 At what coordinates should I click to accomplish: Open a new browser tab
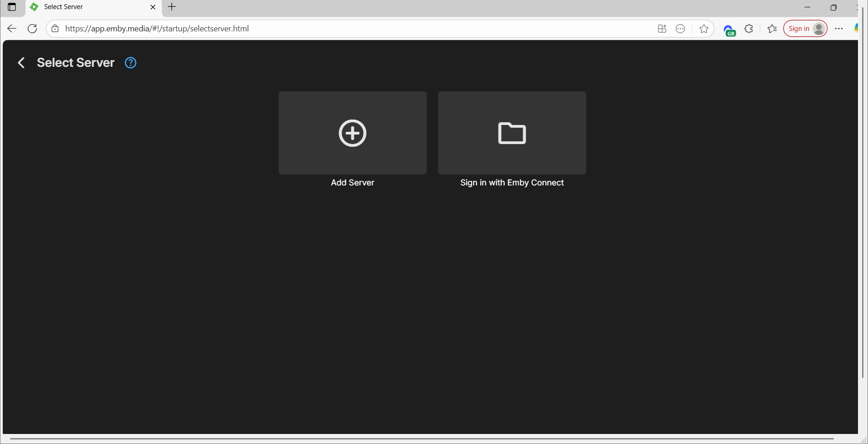172,7
